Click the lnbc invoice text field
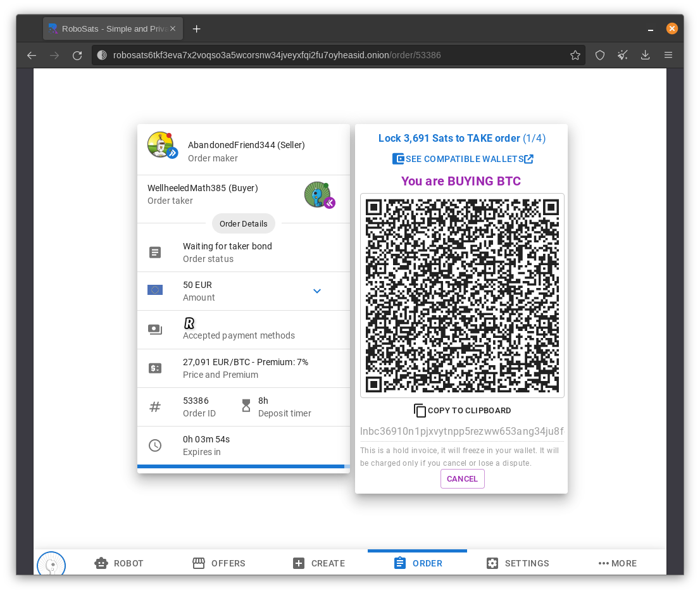 pyautogui.click(x=462, y=432)
